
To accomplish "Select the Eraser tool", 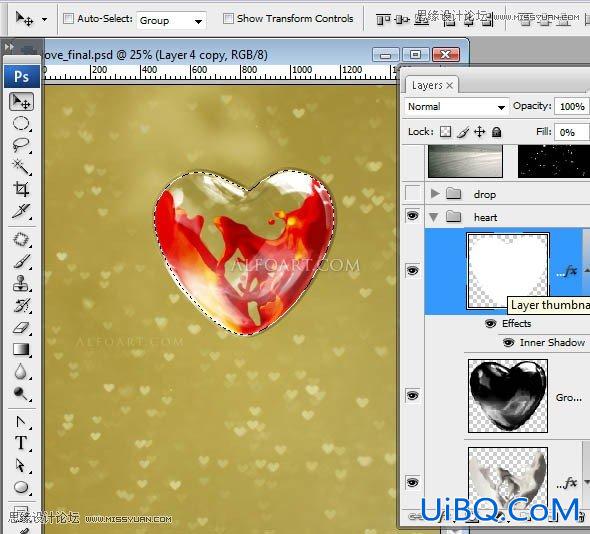I will (21, 327).
